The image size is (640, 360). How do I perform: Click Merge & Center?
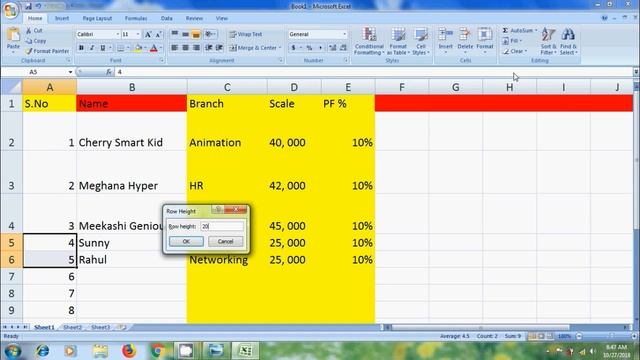point(255,48)
